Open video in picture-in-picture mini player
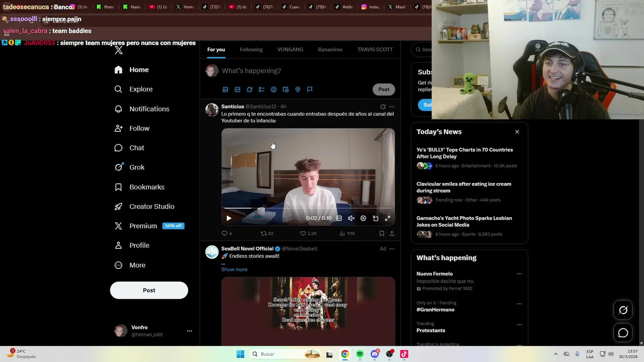The width and height of the screenshot is (644, 362). tap(375, 218)
